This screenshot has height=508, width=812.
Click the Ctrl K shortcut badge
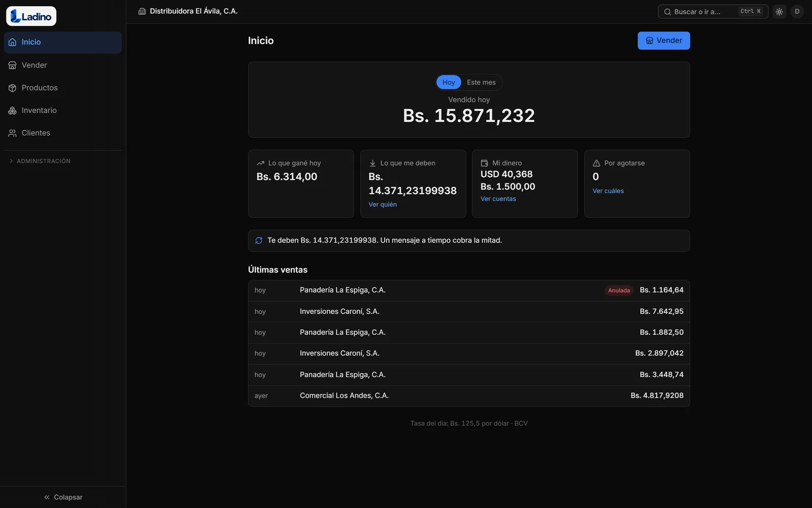pos(751,11)
